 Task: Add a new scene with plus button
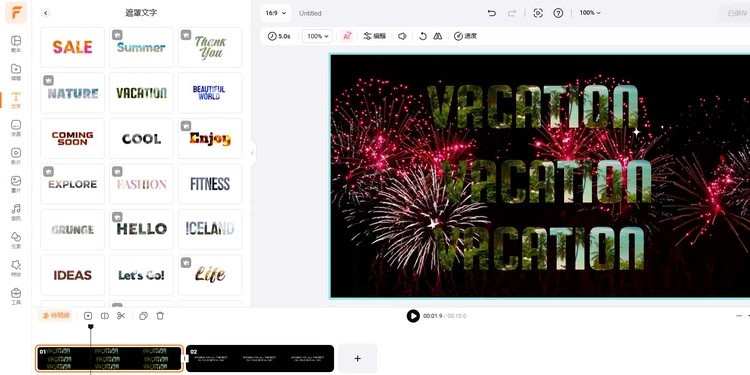click(x=357, y=358)
